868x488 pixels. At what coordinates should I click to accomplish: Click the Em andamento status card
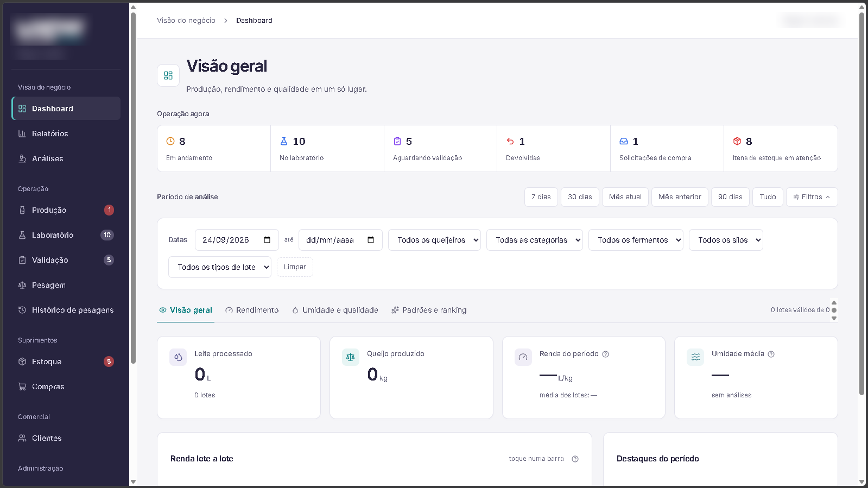(214, 149)
